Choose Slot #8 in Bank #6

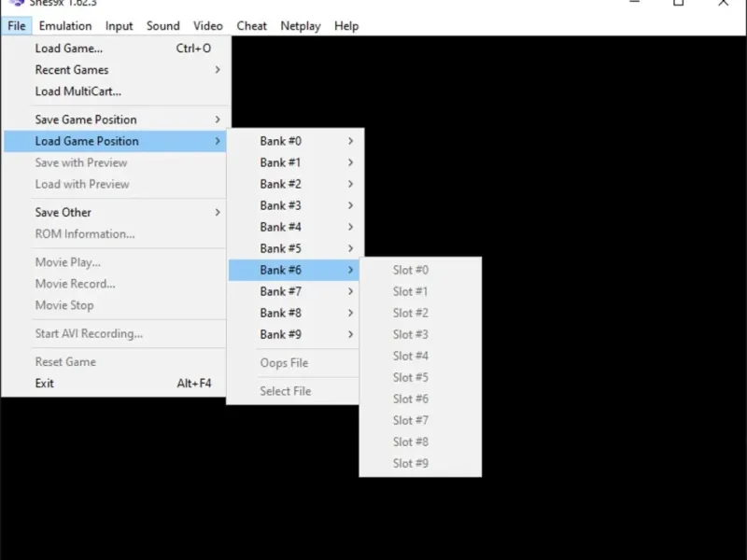point(420,441)
